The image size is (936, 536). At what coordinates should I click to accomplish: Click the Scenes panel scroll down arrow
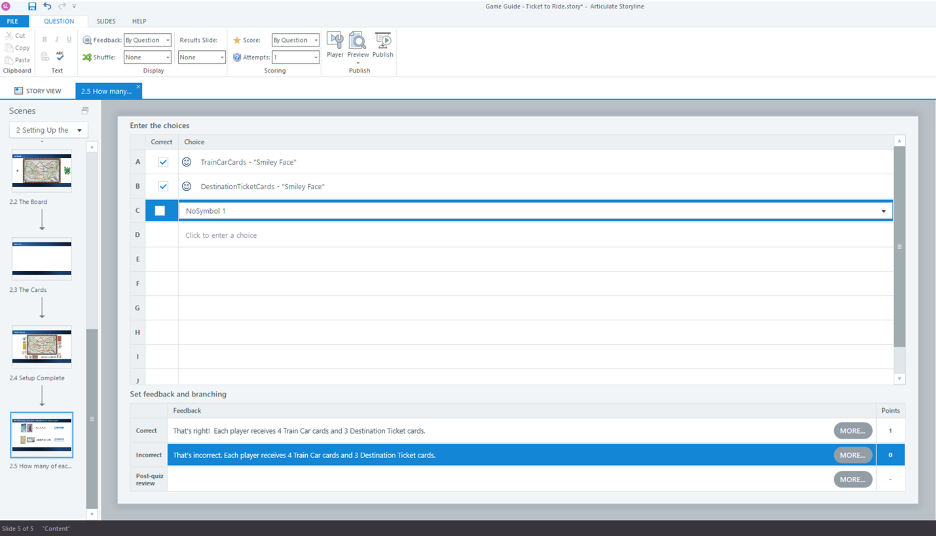coord(92,514)
